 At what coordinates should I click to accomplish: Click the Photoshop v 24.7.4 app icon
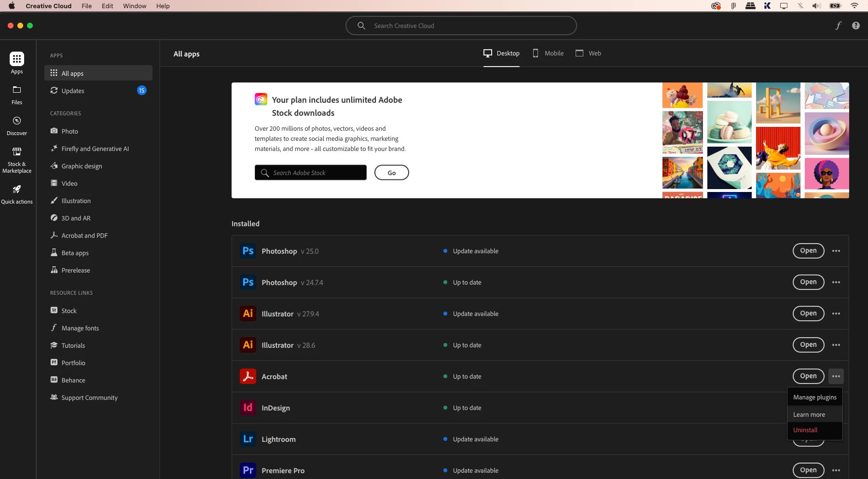click(248, 282)
